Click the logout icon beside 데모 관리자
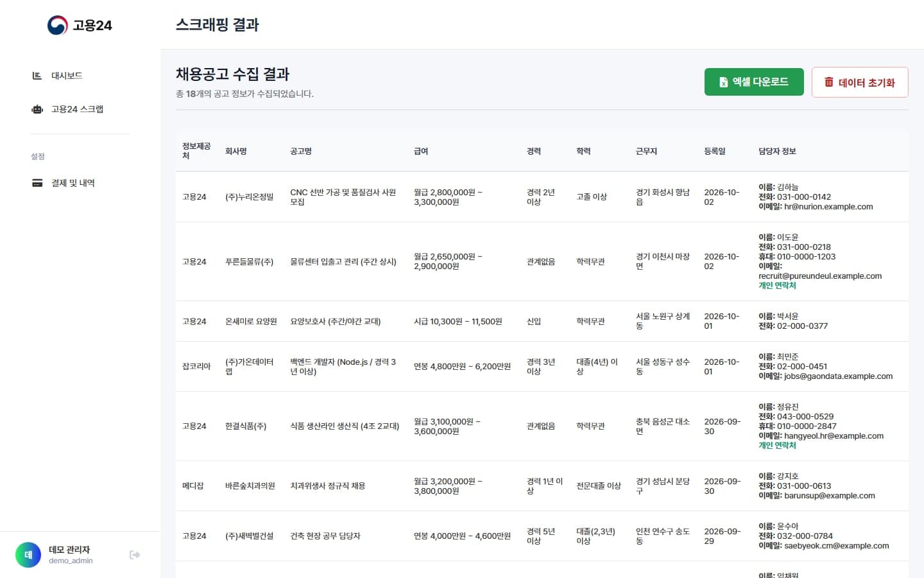Screen dimensions: 924x578 tap(135, 555)
